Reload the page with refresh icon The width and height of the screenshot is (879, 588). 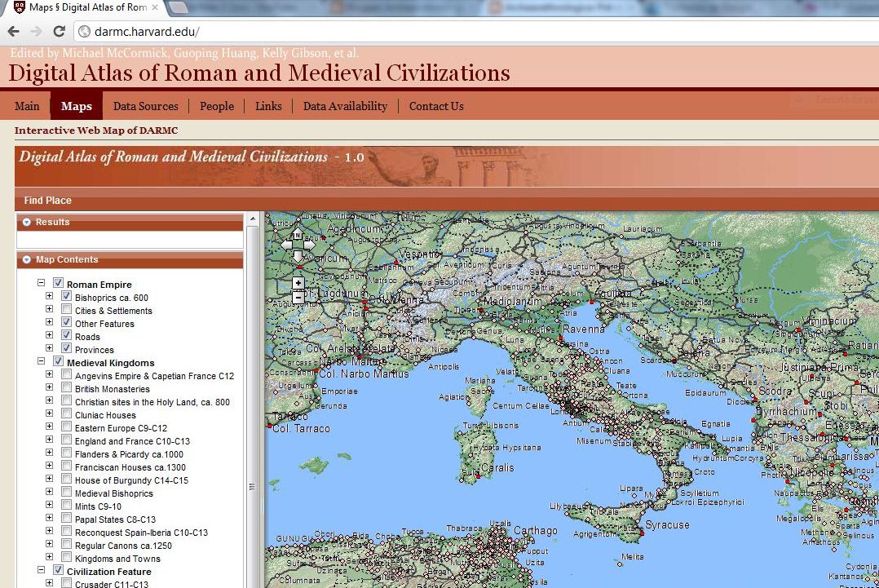(59, 31)
